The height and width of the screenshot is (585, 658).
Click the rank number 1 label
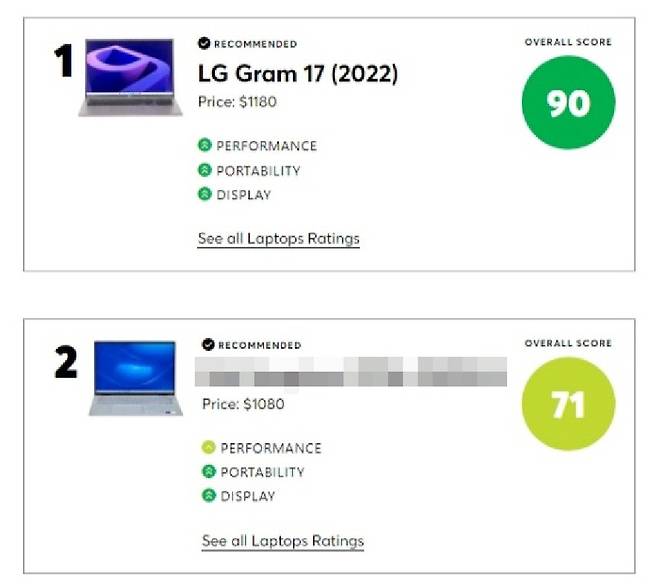coord(63,61)
